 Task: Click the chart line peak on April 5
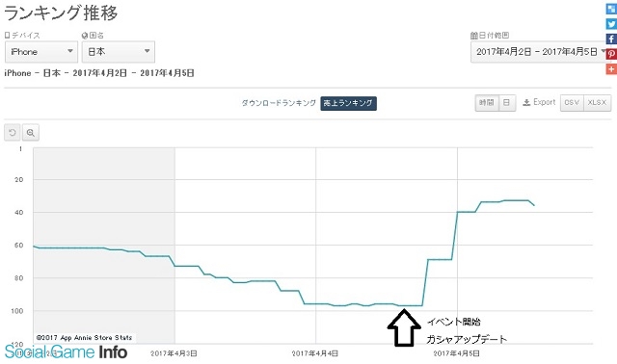(517, 200)
